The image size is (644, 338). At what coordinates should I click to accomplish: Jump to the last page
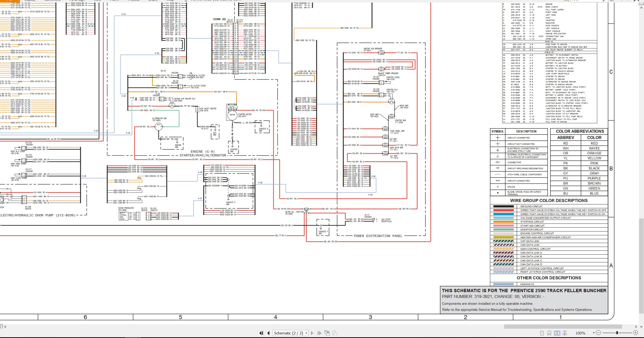(319, 333)
